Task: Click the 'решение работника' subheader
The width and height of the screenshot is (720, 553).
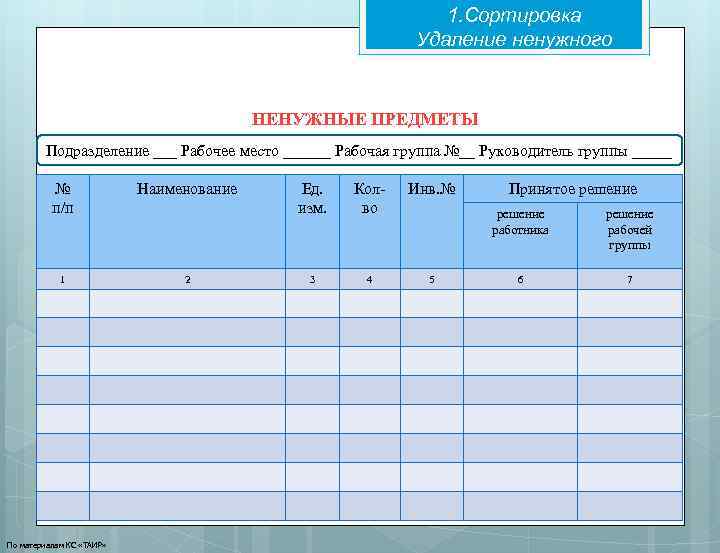Action: click(x=520, y=236)
